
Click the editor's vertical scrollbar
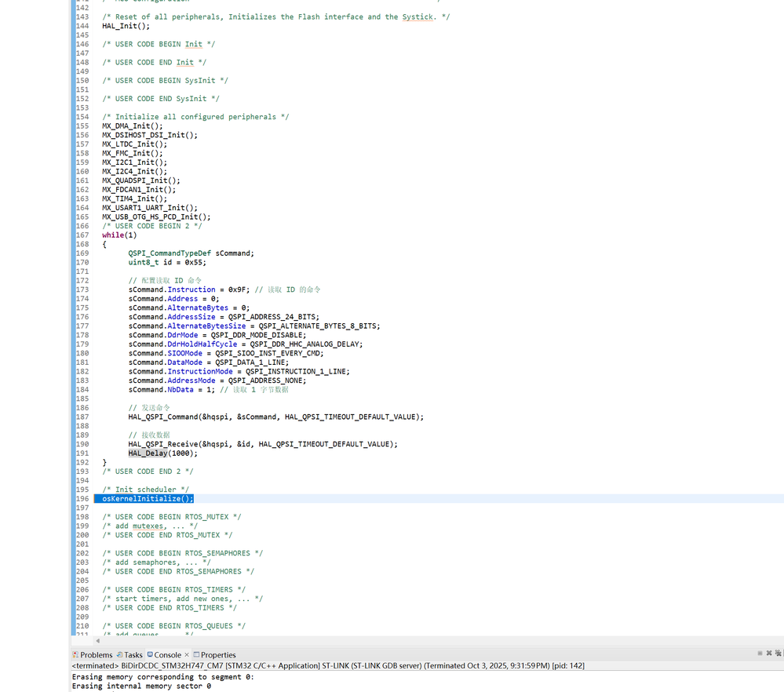tap(781, 314)
